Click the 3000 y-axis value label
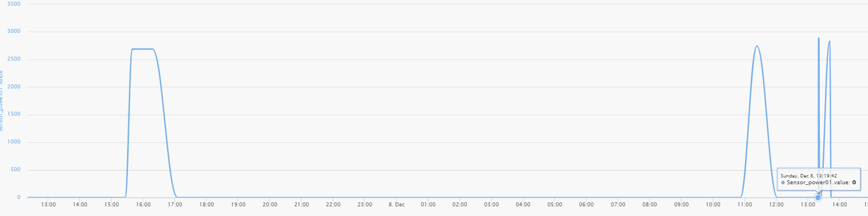The image size is (868, 216). pos(14,32)
